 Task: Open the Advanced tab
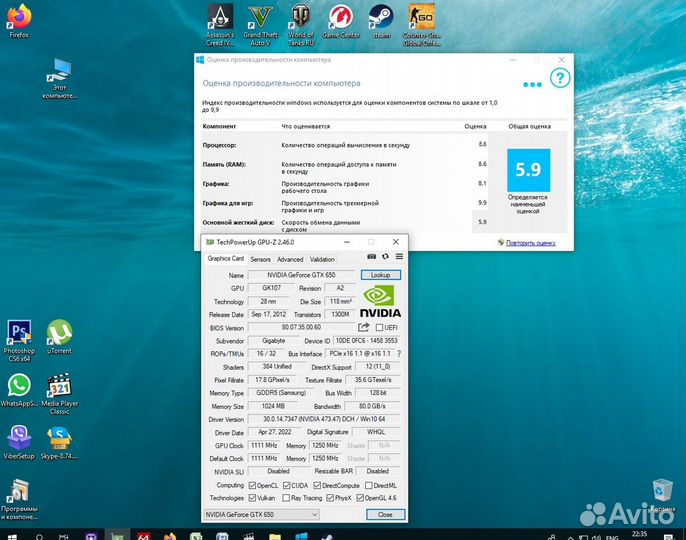click(290, 259)
